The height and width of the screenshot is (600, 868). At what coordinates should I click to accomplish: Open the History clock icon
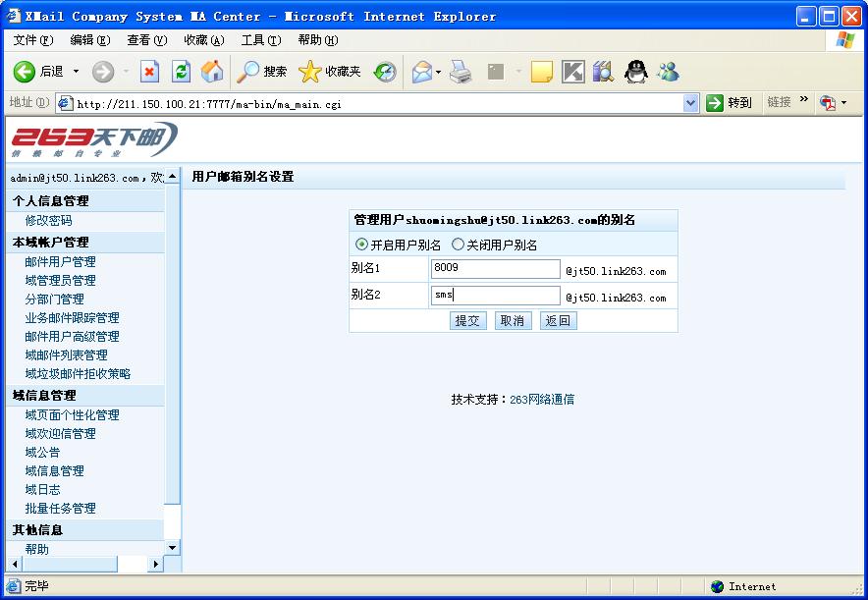tap(385, 72)
